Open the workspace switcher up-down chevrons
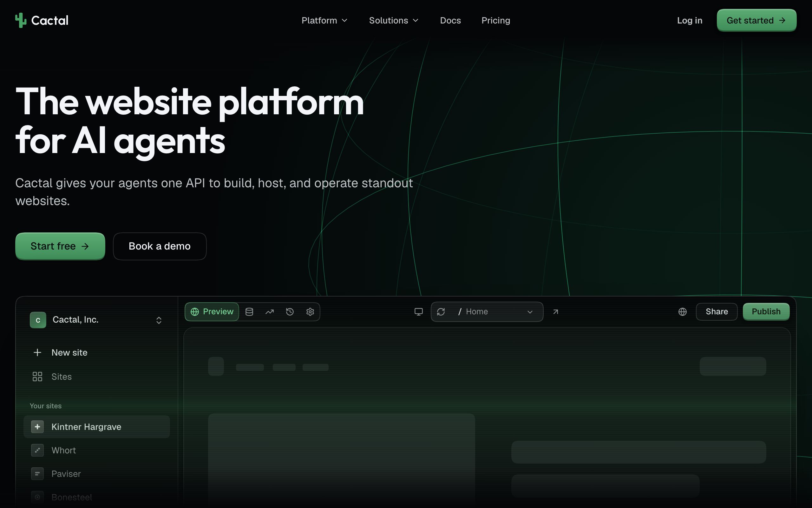This screenshot has width=812, height=508. click(x=159, y=320)
